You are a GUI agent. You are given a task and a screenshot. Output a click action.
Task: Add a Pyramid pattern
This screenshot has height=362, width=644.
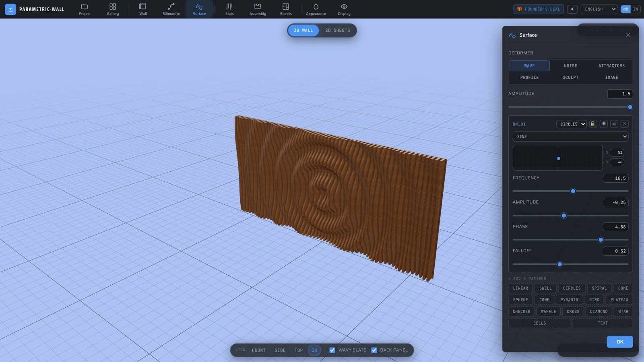[569, 300]
